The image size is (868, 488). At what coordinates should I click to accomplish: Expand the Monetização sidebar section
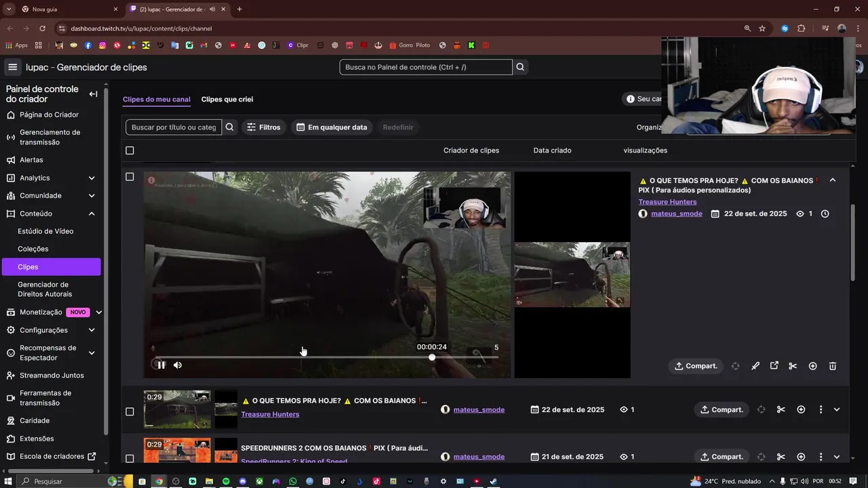click(x=99, y=312)
